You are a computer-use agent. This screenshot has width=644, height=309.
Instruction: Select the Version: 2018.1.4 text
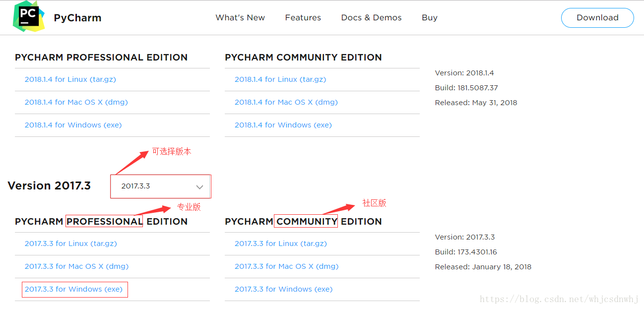tap(464, 73)
